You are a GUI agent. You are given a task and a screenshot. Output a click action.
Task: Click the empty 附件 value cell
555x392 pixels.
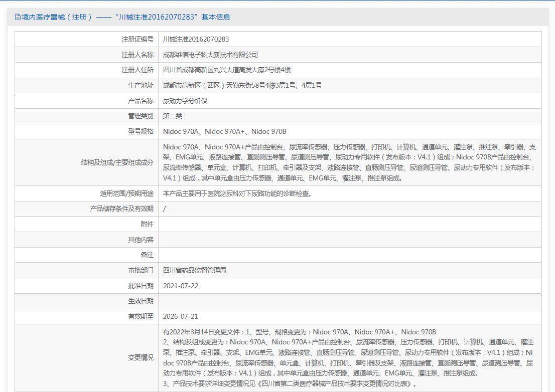pyautogui.click(x=349, y=224)
